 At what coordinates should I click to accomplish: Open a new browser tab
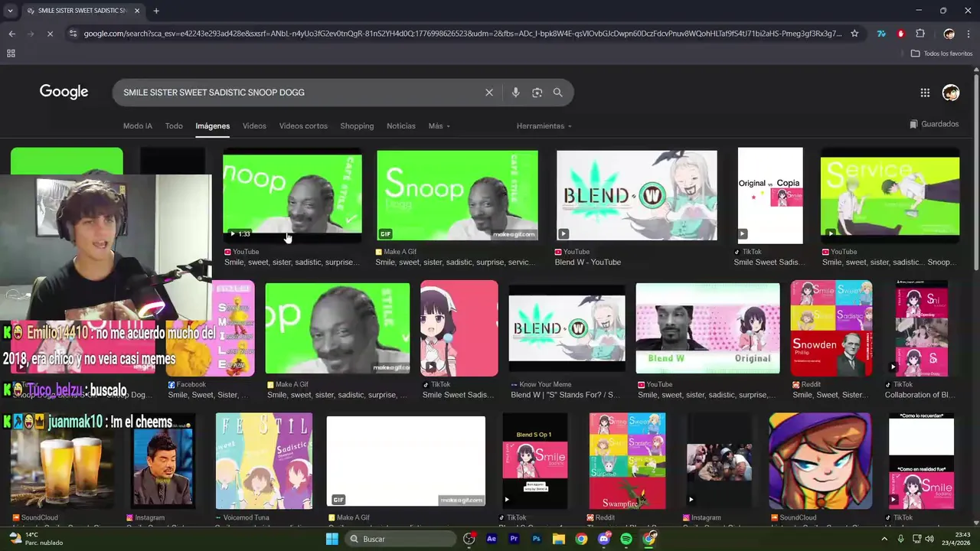coord(156,11)
